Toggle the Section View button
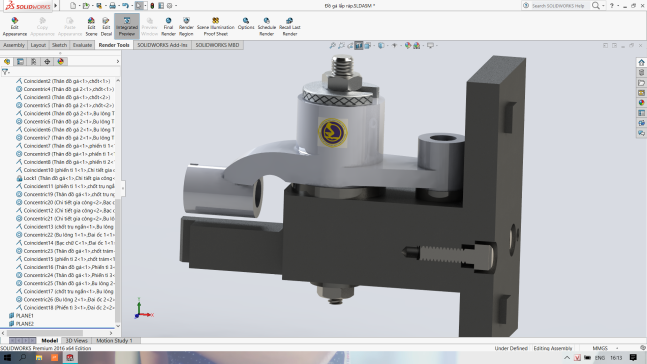The width and height of the screenshot is (647, 364). 359,45
